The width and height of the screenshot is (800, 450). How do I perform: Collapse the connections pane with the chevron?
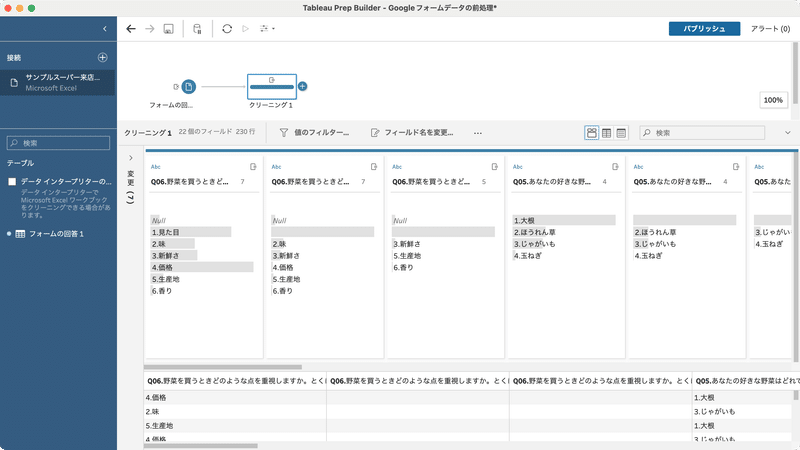(x=105, y=29)
